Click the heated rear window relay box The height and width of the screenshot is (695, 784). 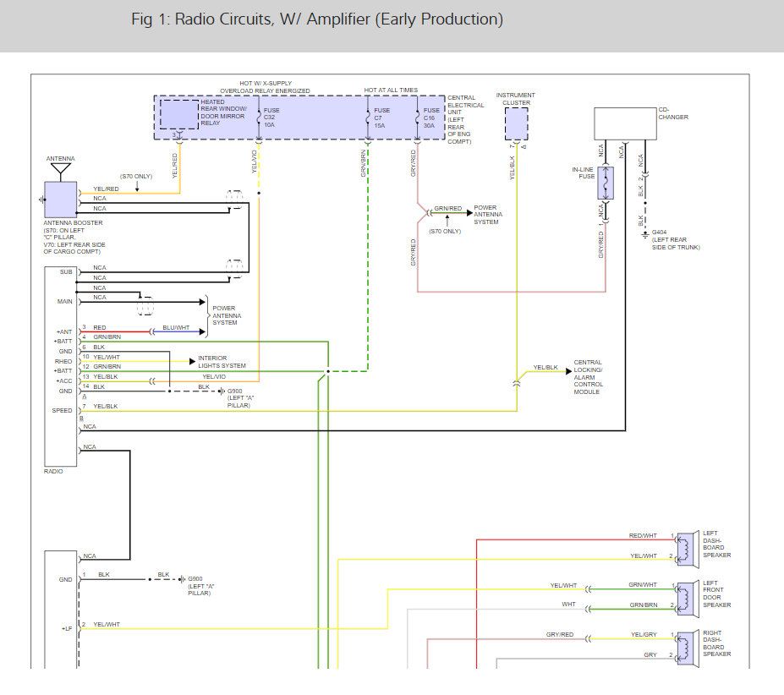point(179,114)
